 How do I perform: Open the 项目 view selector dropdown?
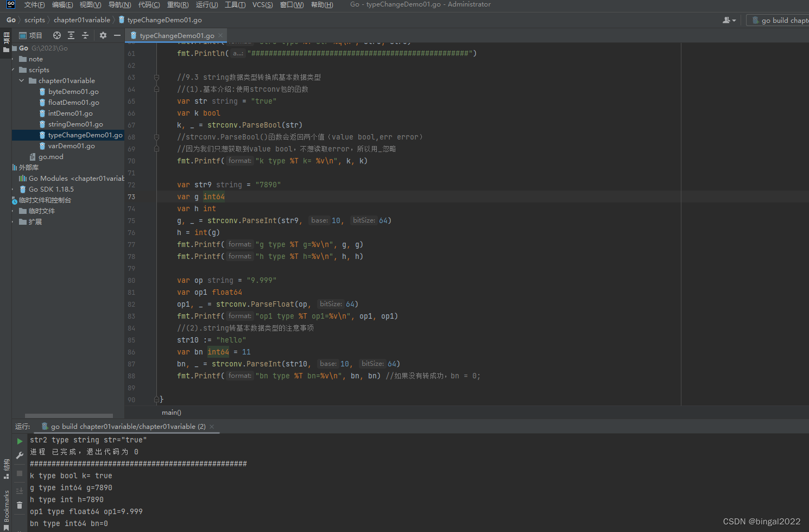click(x=30, y=35)
